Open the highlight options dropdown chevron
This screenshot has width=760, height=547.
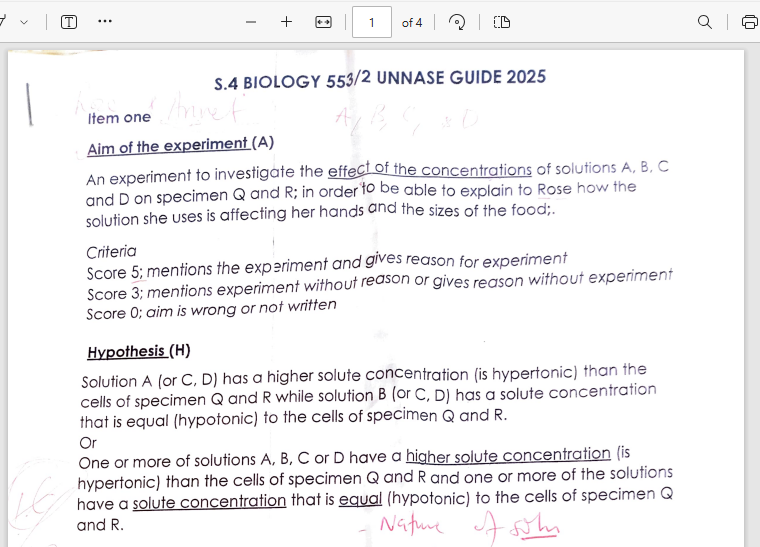pyautogui.click(x=24, y=22)
